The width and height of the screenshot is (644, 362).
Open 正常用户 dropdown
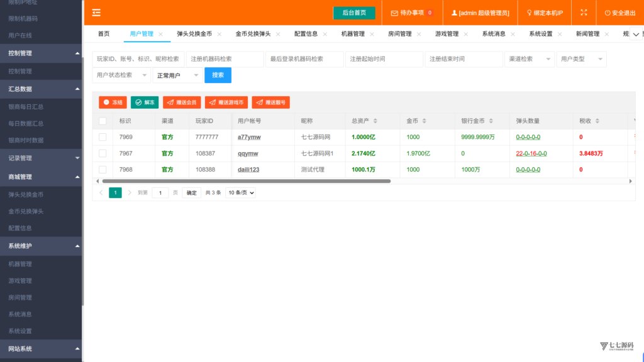[x=177, y=75]
